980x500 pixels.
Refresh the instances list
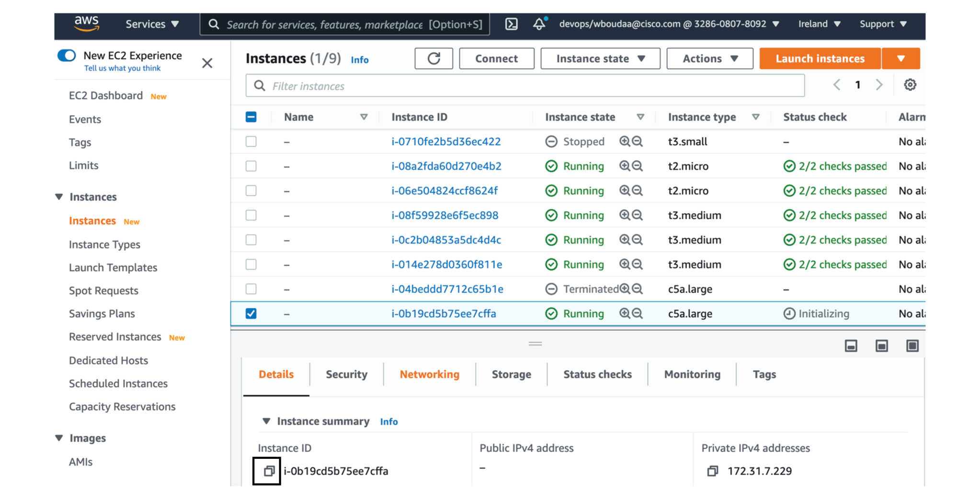434,58
